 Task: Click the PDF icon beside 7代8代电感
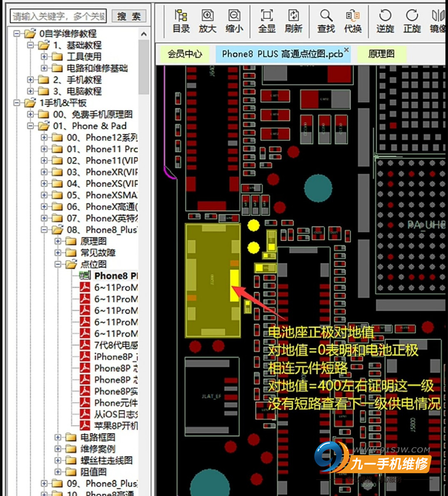[x=85, y=345]
